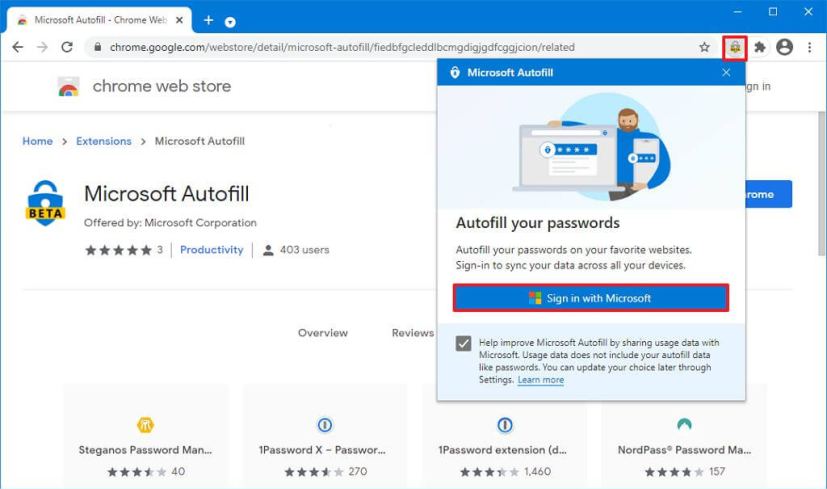Open the Productivity category link
The image size is (827, 489).
211,250
